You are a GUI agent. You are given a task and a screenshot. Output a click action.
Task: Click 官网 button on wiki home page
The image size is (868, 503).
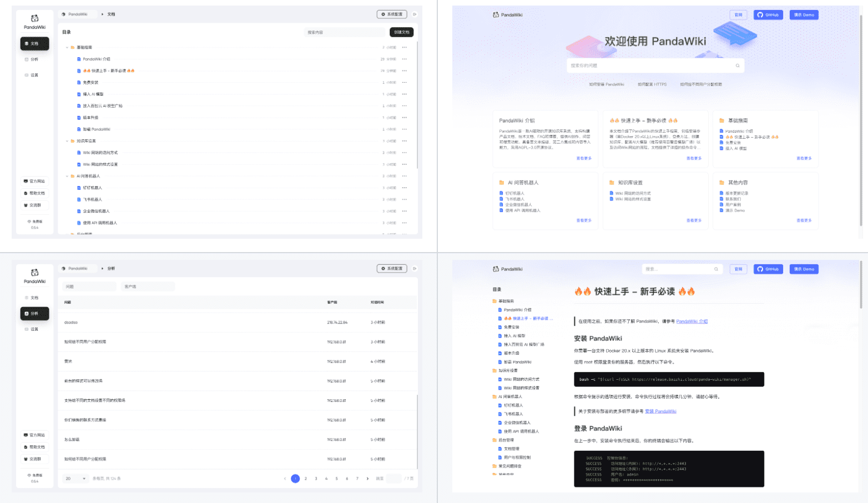(x=738, y=15)
